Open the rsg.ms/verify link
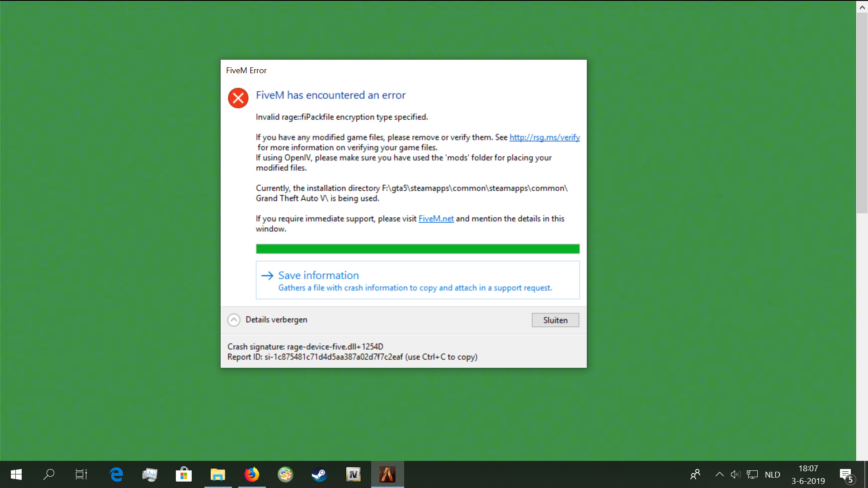The width and height of the screenshot is (868, 488). click(544, 137)
